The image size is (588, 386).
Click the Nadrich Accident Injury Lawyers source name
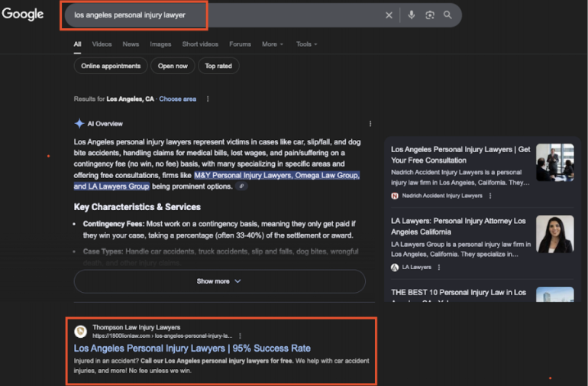pos(442,196)
